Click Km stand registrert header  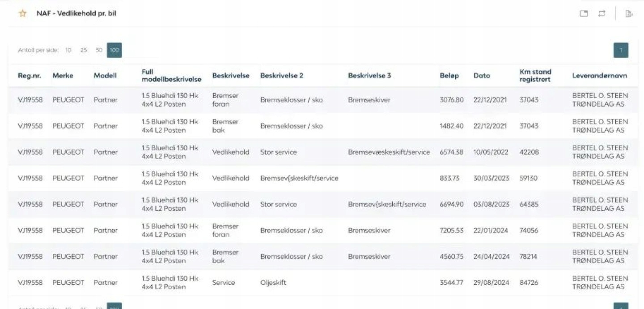pos(535,76)
